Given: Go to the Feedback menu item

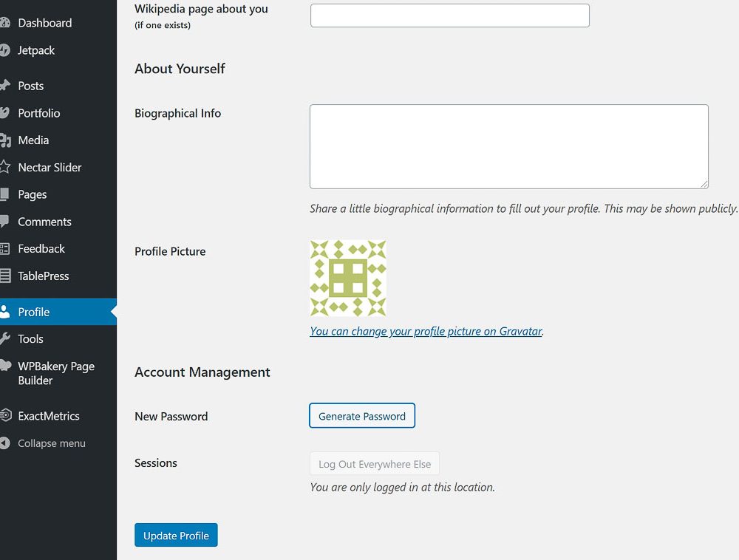Looking at the screenshot, I should tap(41, 249).
